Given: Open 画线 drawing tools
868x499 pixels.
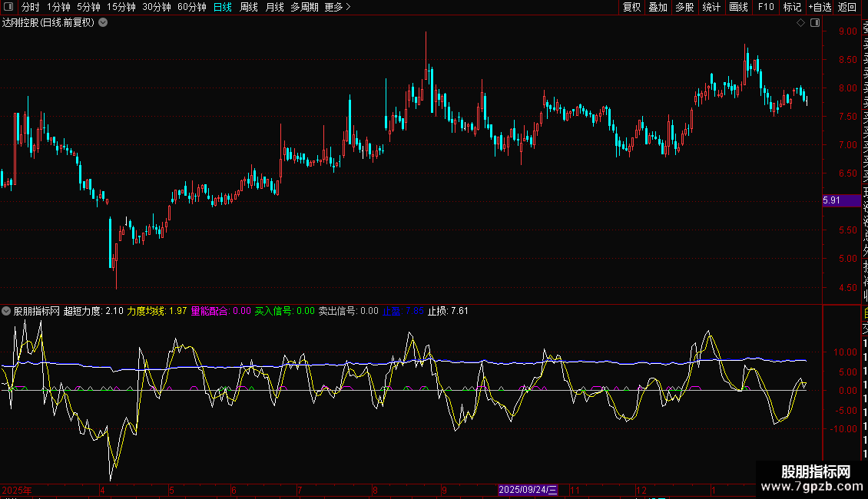Looking at the screenshot, I should 738,7.
